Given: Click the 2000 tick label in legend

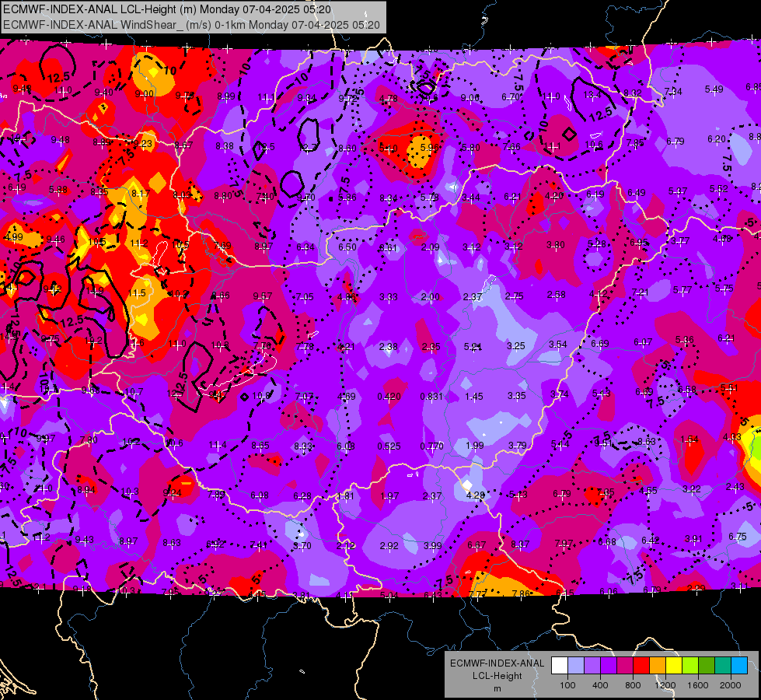Looking at the screenshot, I should coord(731,685).
